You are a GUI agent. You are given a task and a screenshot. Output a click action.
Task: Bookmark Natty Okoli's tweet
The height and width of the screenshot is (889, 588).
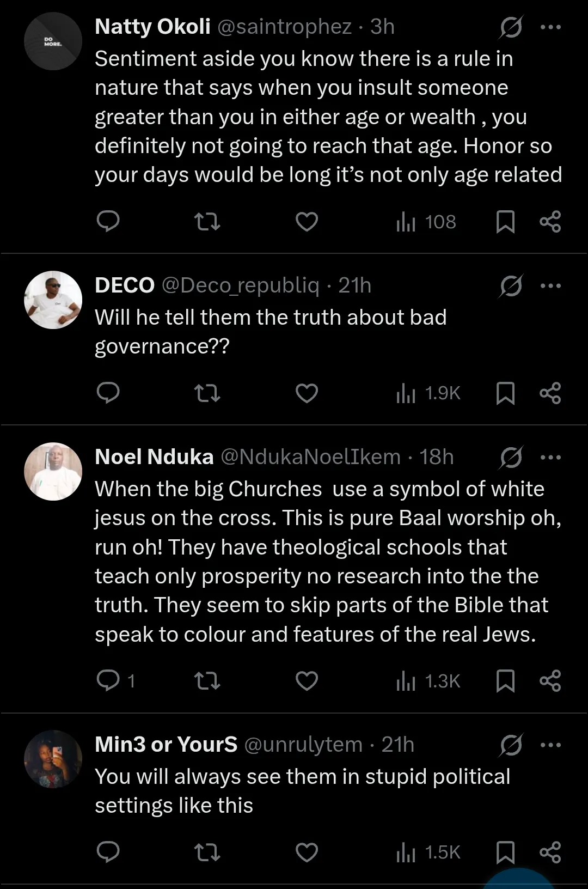pyautogui.click(x=505, y=222)
